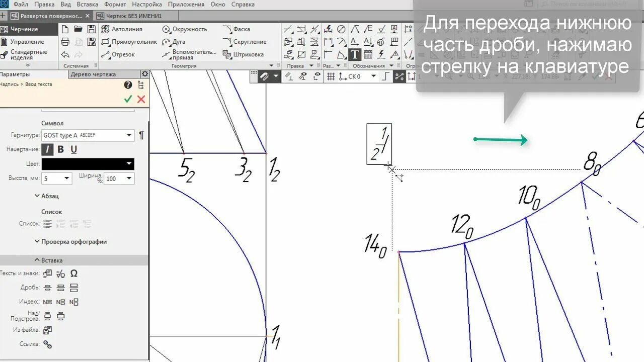Toggle snapping magnet button
Image resolution: width=644 pixels, height=362 pixels.
(x=264, y=76)
